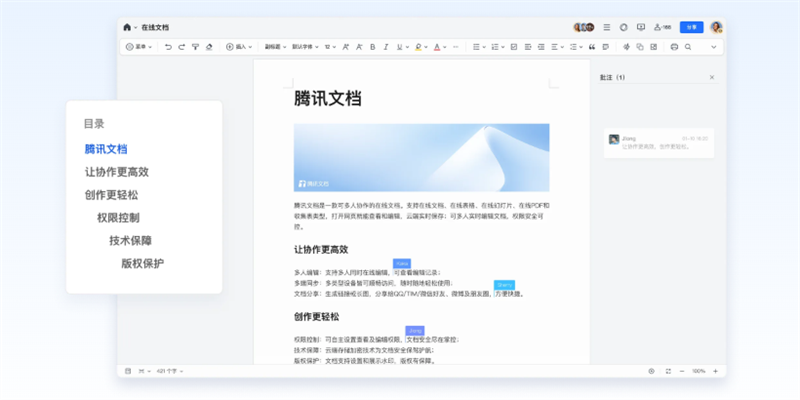
Task: Go to 技术保障 in outline
Action: (x=131, y=241)
